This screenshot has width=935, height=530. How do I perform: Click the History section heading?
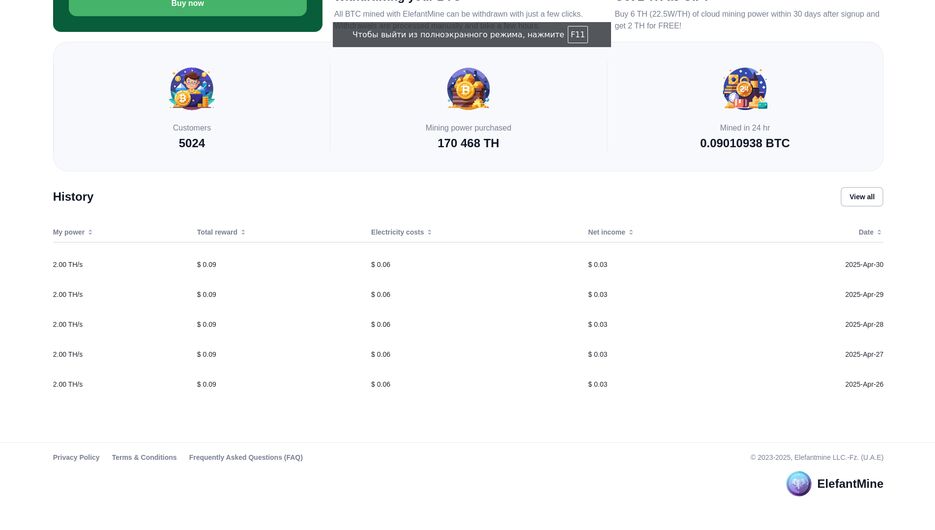[73, 197]
